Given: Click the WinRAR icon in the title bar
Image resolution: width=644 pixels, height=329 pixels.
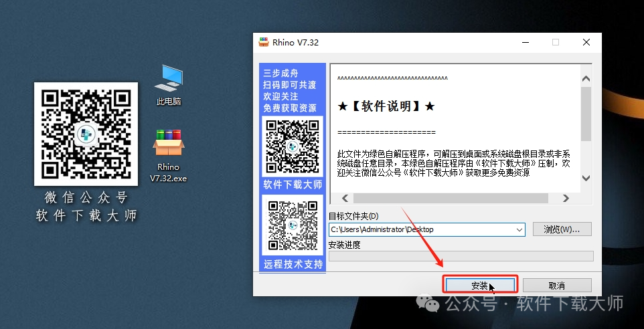Looking at the screenshot, I should point(263,42).
